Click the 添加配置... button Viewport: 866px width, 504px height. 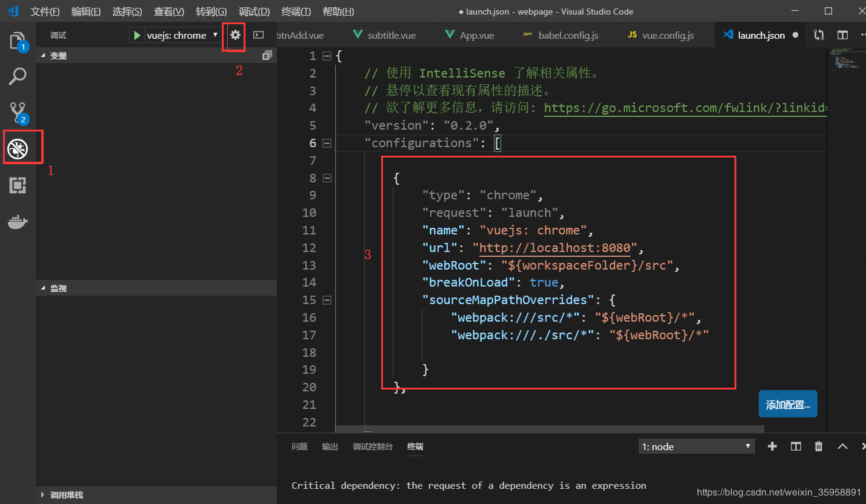(788, 405)
